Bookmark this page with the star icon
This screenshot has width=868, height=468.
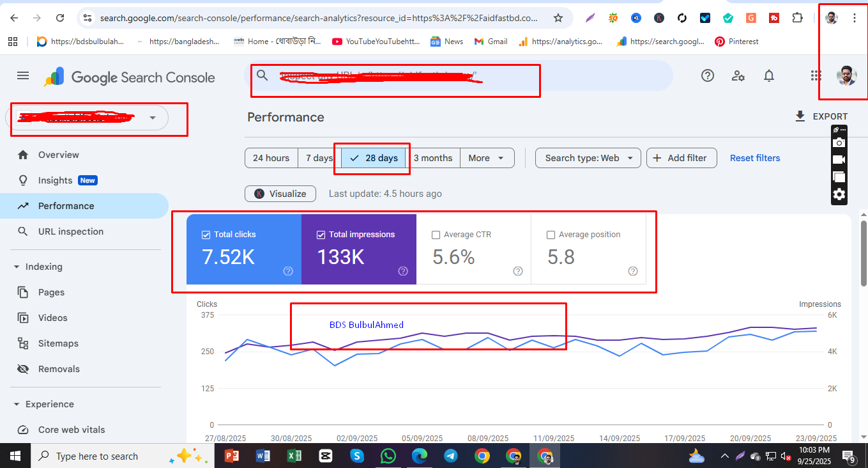tap(558, 18)
